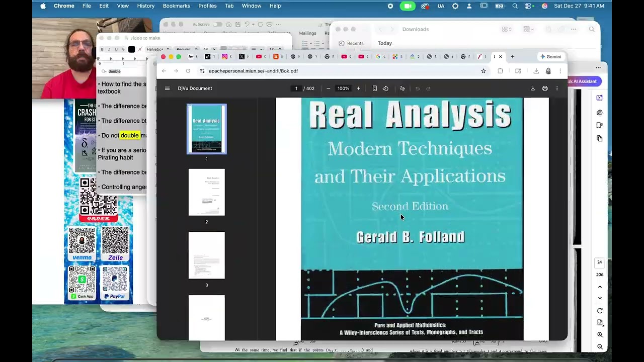The width and height of the screenshot is (644, 362).
Task: Open Finder view options dropdown in Downloads
Action: click(507, 29)
